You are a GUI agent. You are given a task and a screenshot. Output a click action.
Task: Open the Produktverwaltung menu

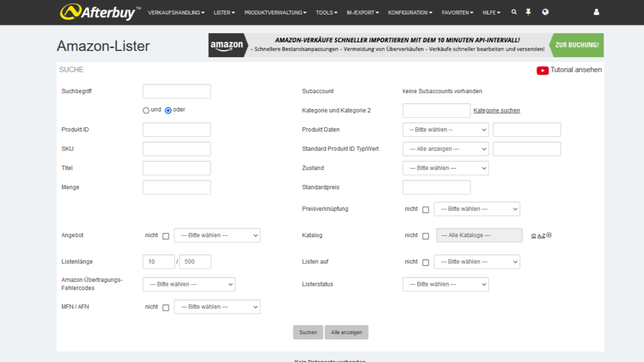click(275, 12)
